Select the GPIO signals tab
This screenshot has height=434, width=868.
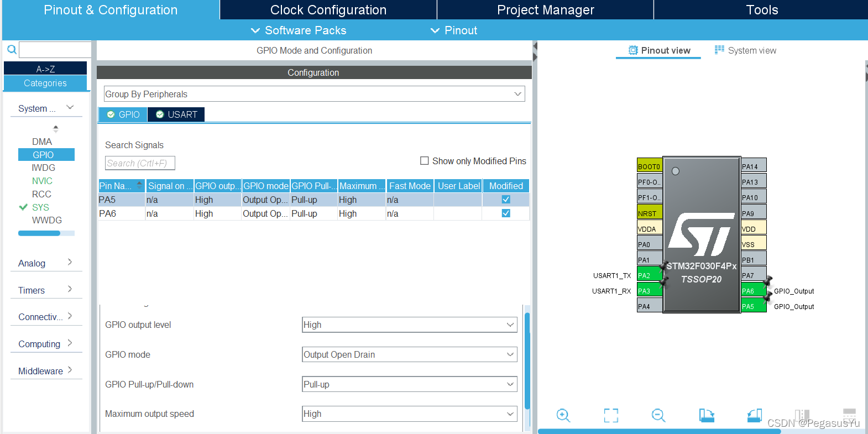tap(123, 114)
